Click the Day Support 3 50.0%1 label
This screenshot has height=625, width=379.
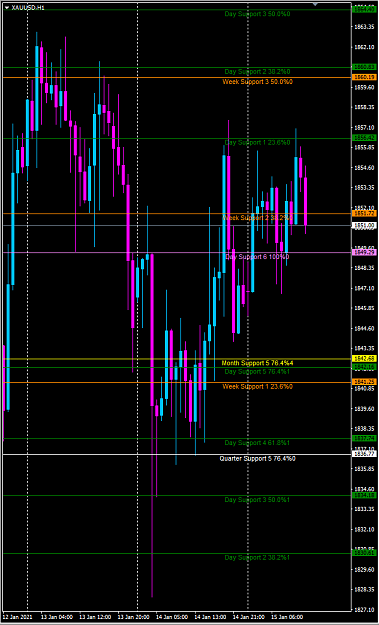(x=257, y=500)
